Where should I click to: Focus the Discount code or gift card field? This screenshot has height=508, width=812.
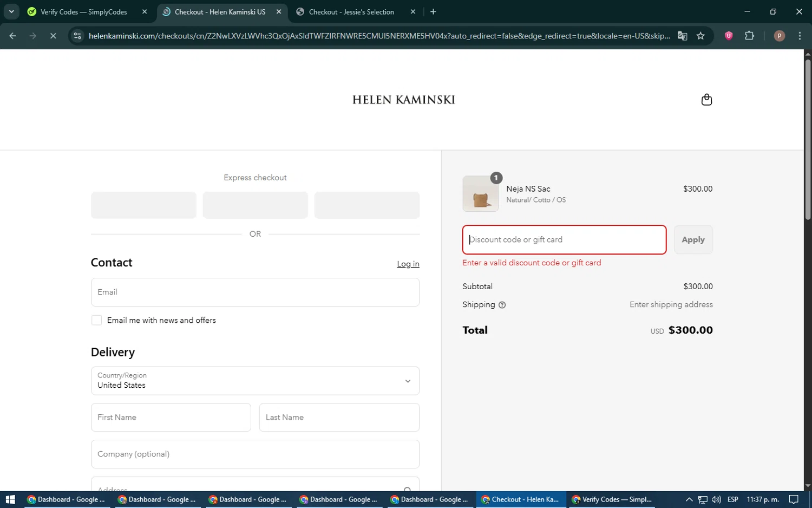click(564, 239)
